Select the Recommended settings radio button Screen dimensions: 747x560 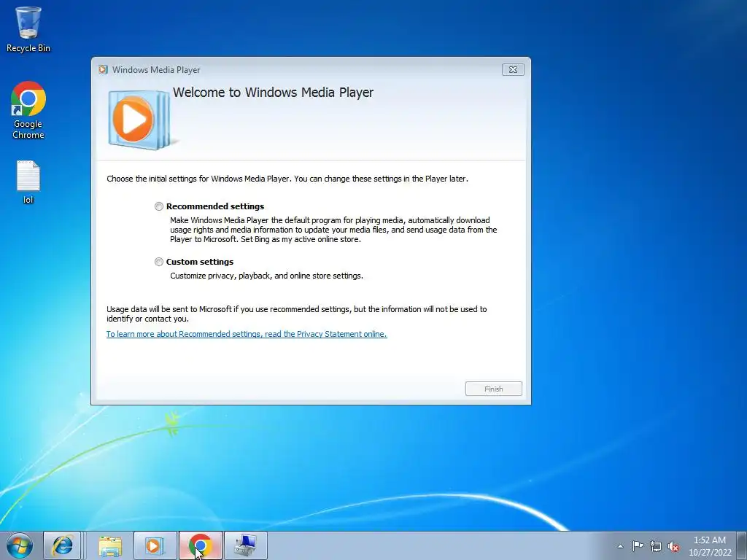158,206
